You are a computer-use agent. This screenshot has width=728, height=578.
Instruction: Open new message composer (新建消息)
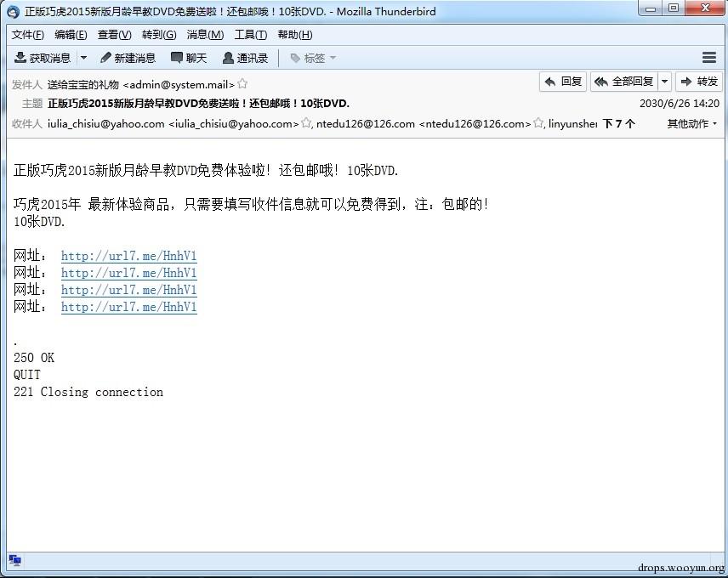click(128, 58)
